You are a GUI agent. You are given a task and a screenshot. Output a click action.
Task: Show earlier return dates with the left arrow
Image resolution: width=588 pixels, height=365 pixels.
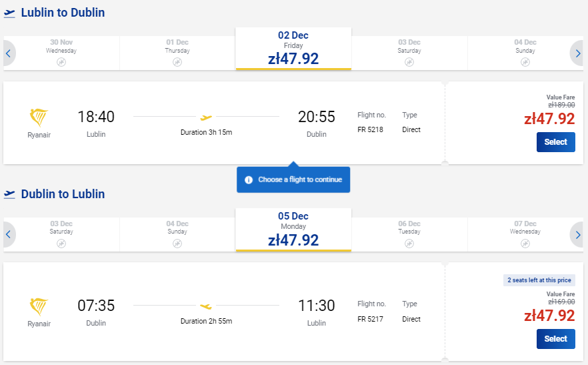point(9,235)
